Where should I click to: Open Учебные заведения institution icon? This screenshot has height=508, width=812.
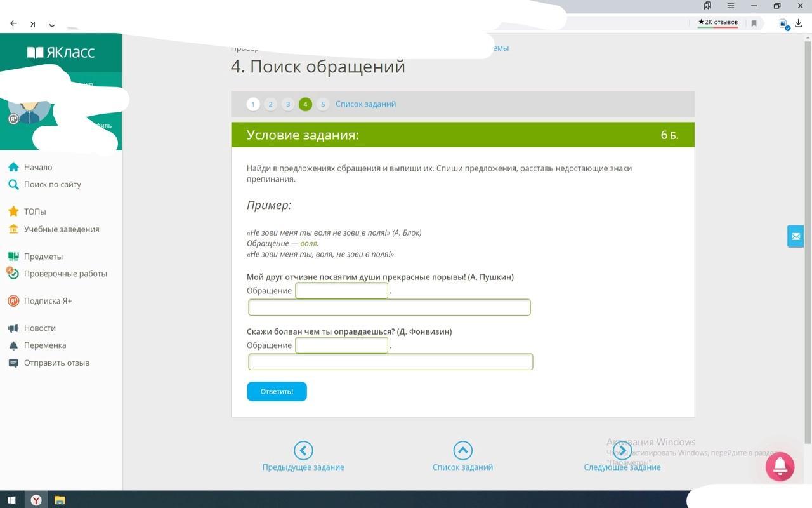13,229
